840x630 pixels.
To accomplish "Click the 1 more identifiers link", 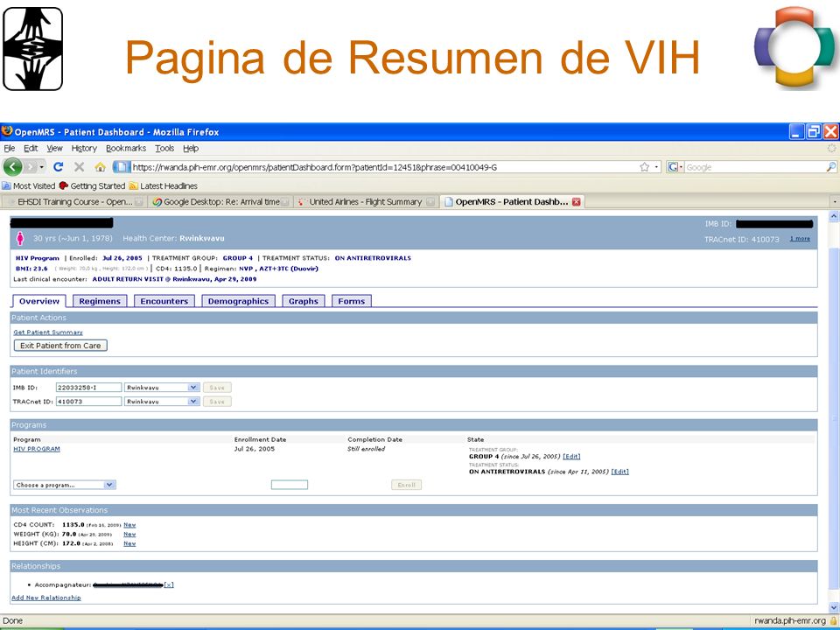I will point(800,238).
